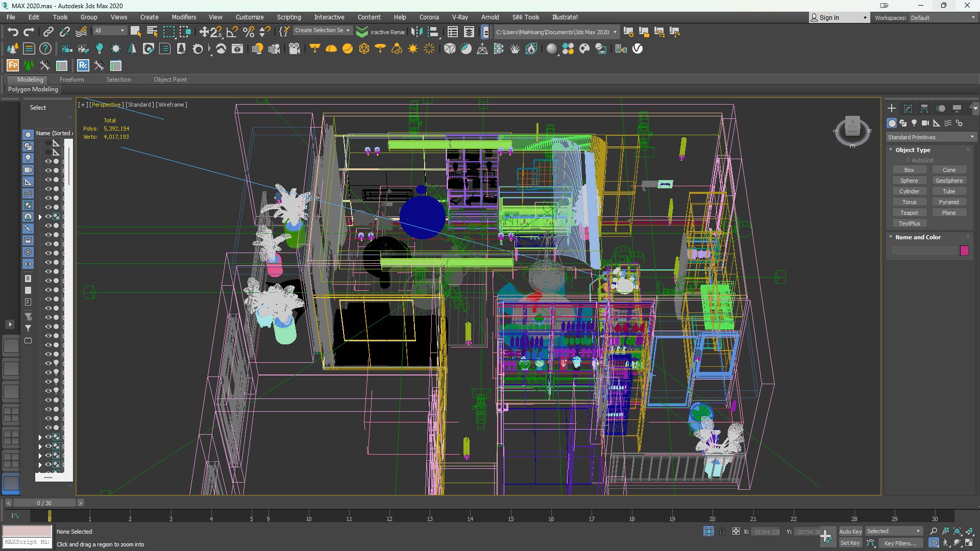The image size is (980, 551).
Task: Open the Modifiers menu
Action: point(184,17)
